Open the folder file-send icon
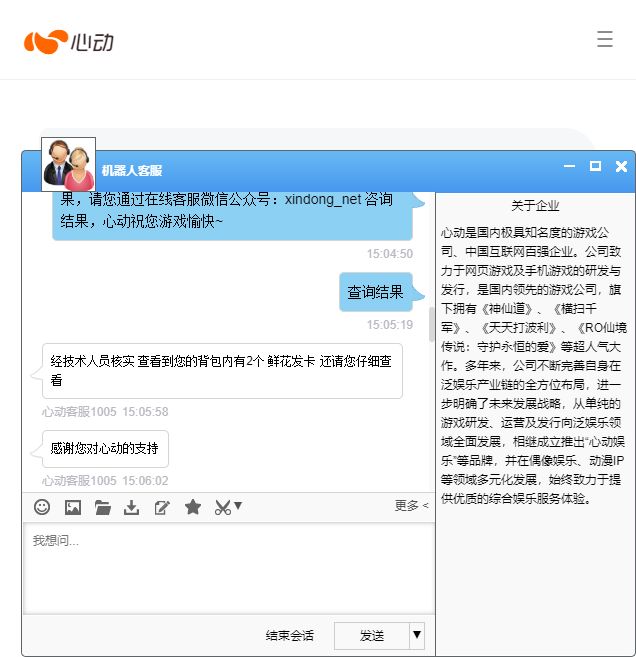636x657 pixels. click(103, 507)
